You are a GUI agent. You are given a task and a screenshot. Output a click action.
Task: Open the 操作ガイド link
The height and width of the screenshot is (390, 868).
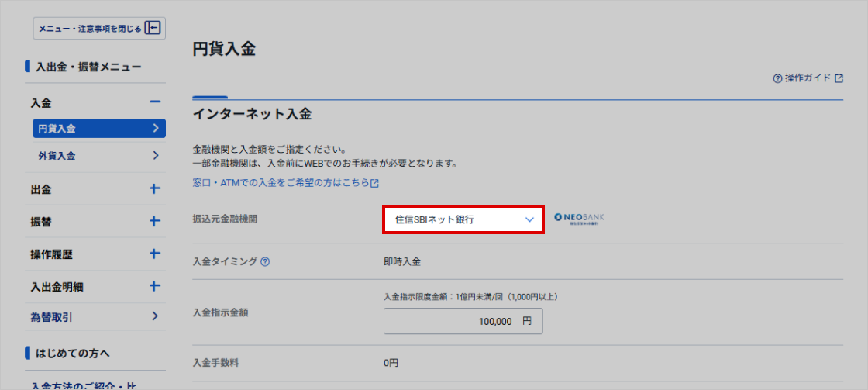(x=808, y=78)
